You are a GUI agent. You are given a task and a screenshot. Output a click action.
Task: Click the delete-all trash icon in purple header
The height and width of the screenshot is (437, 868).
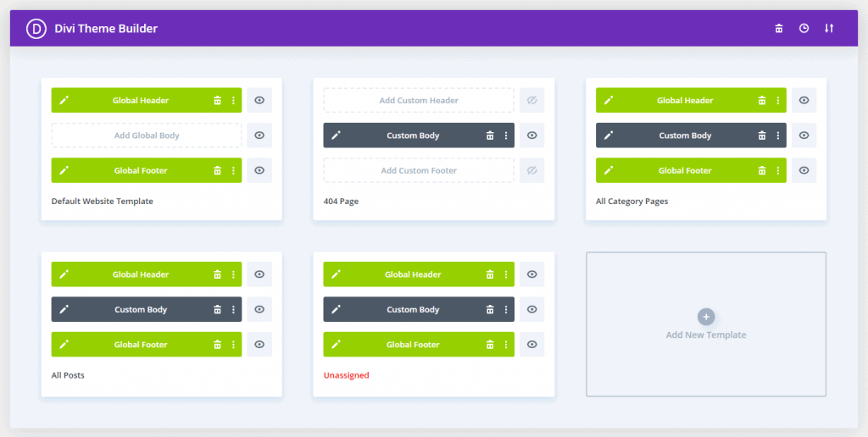pyautogui.click(x=779, y=29)
